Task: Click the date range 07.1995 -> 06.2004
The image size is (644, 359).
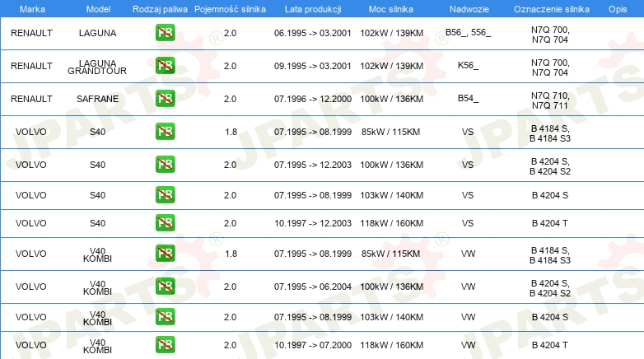Action: tap(313, 287)
